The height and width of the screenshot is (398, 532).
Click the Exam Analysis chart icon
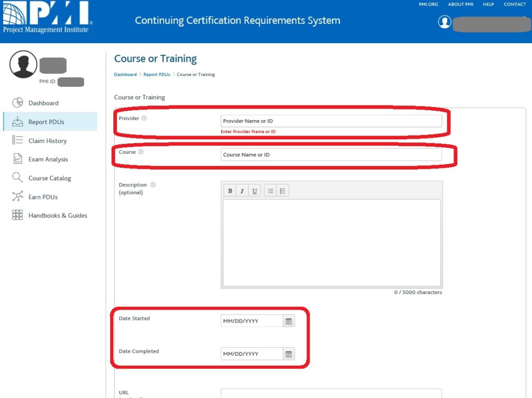17,159
